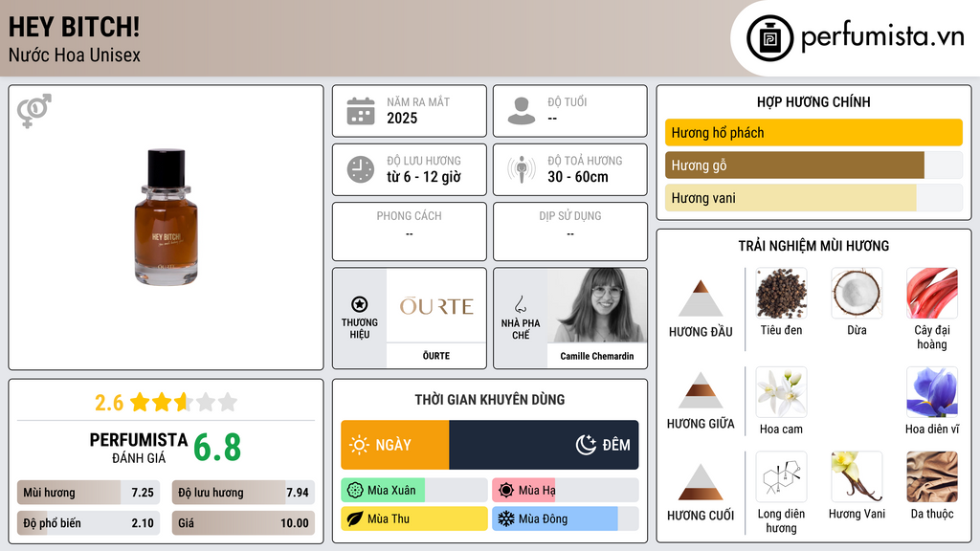Click the Phong cách card
This screenshot has width=980, height=551.
point(410,231)
